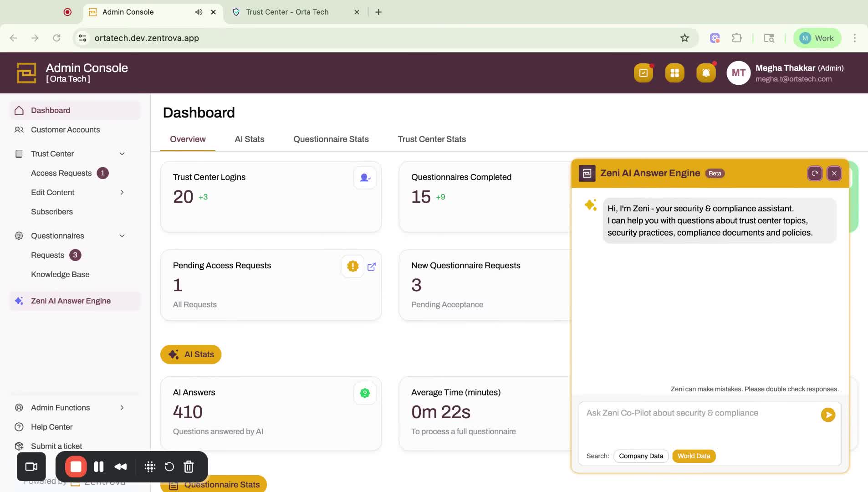Click the megha.t@ortatech.com email text
The height and width of the screenshot is (492, 868).
[x=793, y=79]
